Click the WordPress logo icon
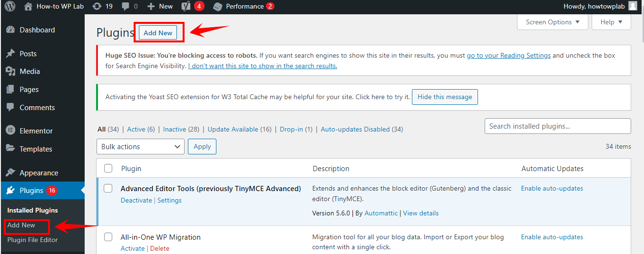The width and height of the screenshot is (644, 254). point(10,6)
